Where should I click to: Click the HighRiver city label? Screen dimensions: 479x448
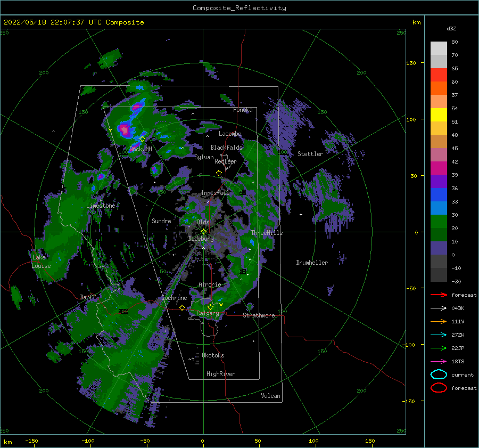pos(221,374)
